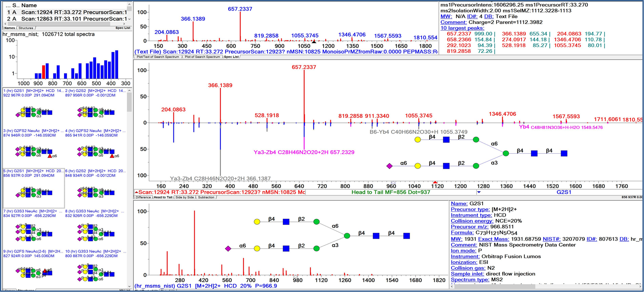Screen dimensions: 644x292
Task: Select the Scan:12863 RT:33.101 spectrum row
Action: (x=66, y=19)
